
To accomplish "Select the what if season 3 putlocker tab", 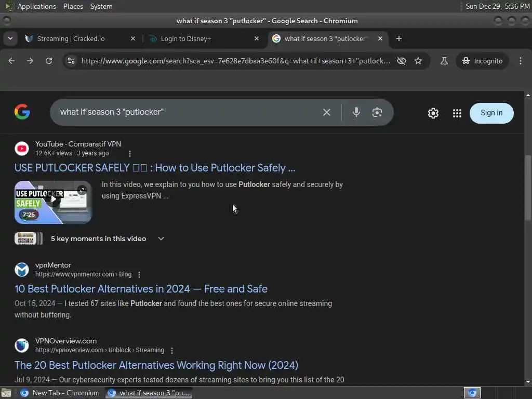I will (325, 38).
